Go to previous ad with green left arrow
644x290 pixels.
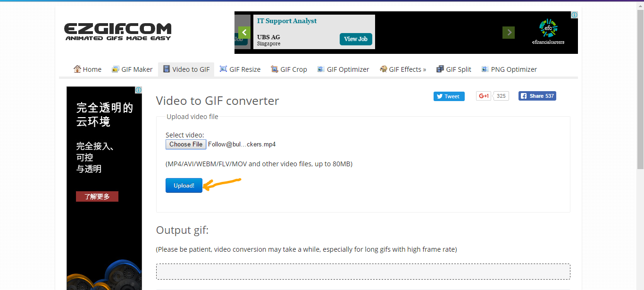click(x=244, y=33)
